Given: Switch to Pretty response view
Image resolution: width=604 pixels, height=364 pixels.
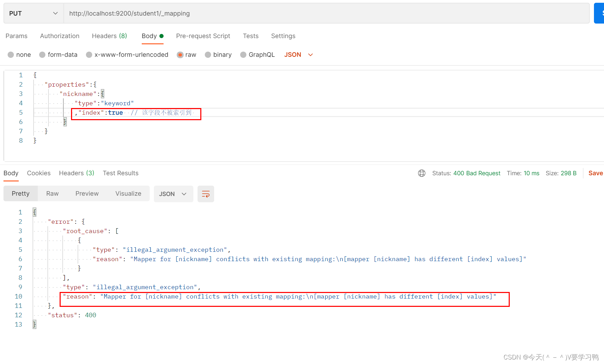Looking at the screenshot, I should 21,194.
